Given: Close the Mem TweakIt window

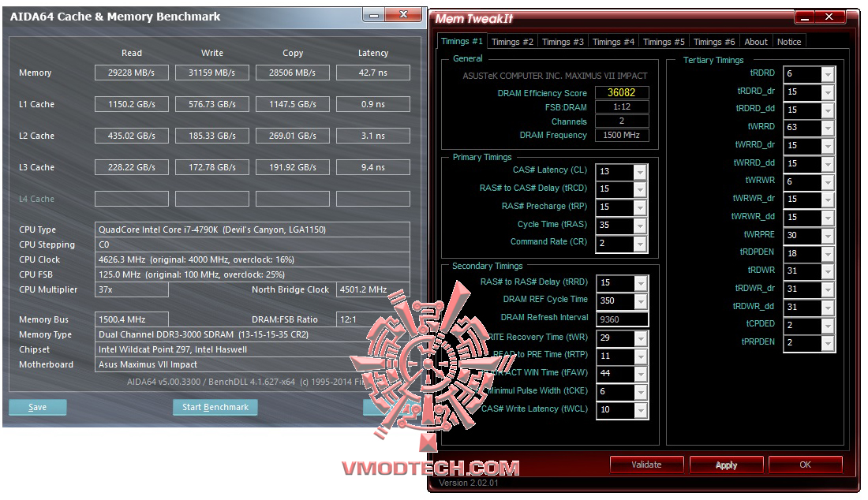Looking at the screenshot, I should tap(829, 17).
